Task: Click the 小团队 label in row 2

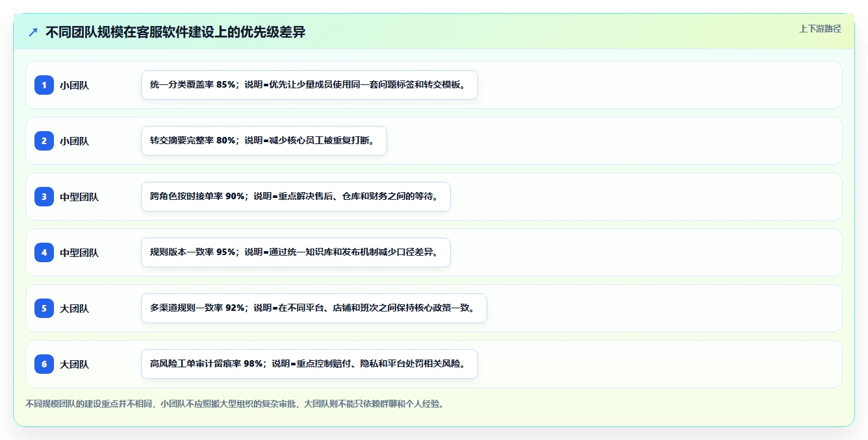Action: coord(74,141)
